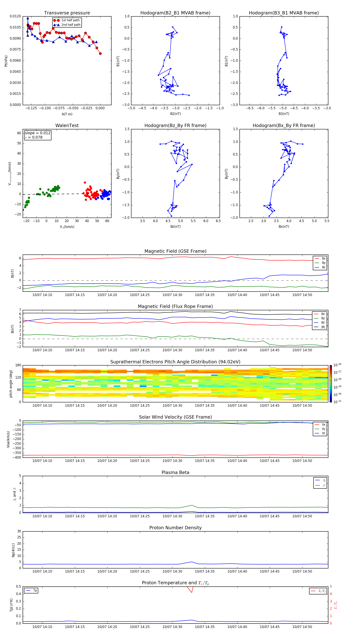Click the "slope = 0.012" annotation

click(37, 133)
